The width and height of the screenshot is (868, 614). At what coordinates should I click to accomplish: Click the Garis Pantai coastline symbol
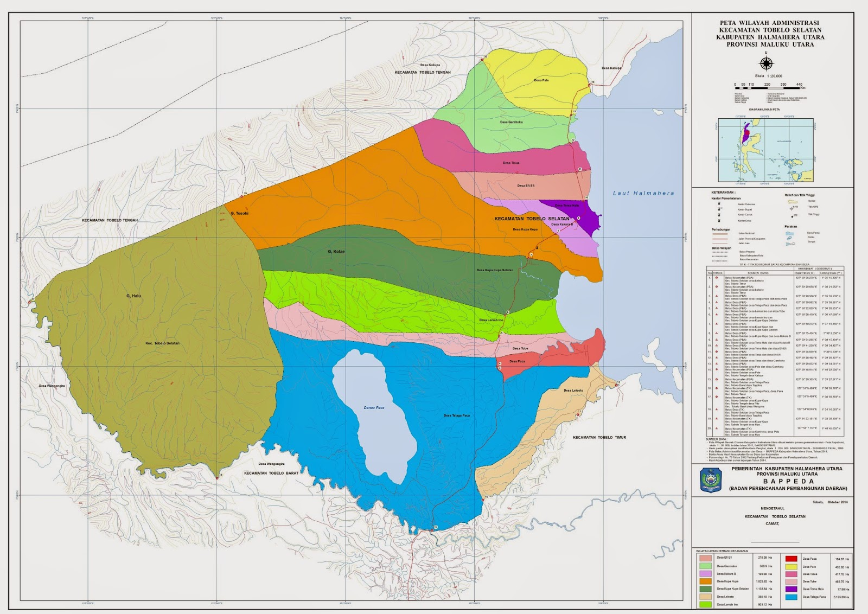790,233
